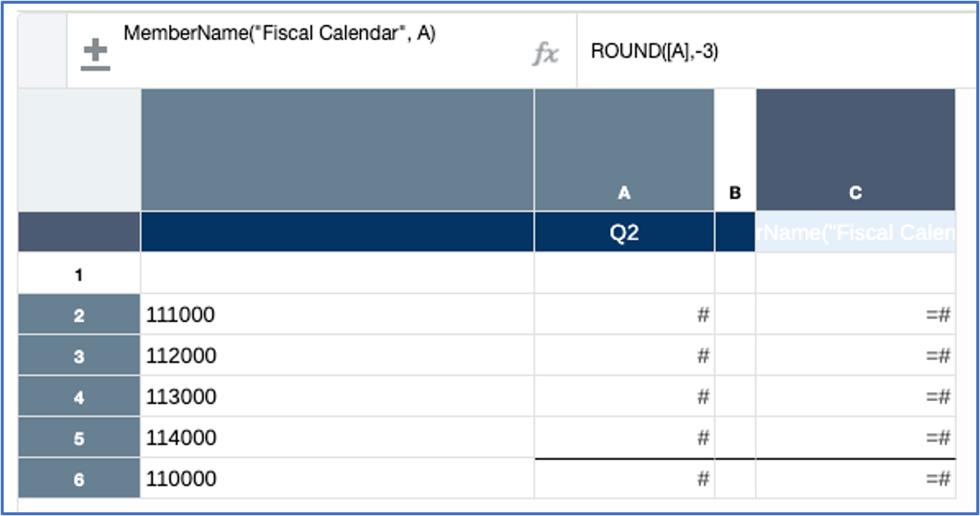Image resolution: width=980 pixels, height=516 pixels.
Task: Click column A data cell for 112000
Action: 623,357
